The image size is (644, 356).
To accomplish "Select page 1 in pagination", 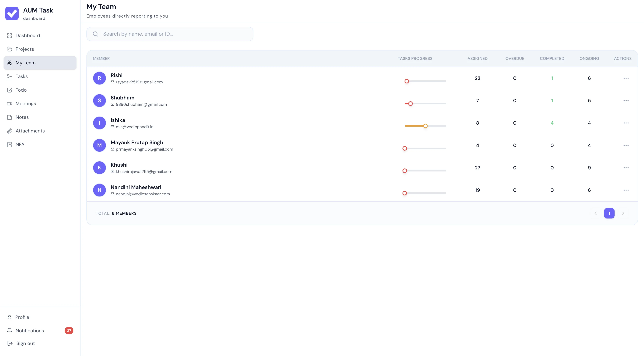I will click(x=609, y=213).
